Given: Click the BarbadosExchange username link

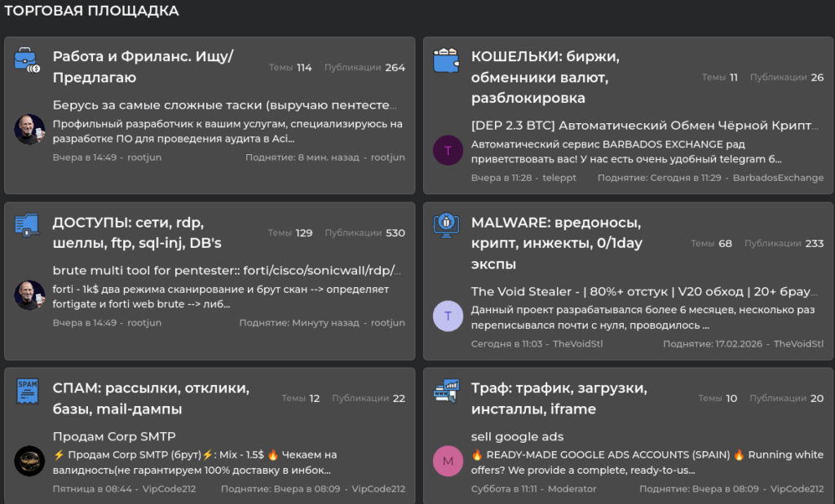Looking at the screenshot, I should [778, 178].
